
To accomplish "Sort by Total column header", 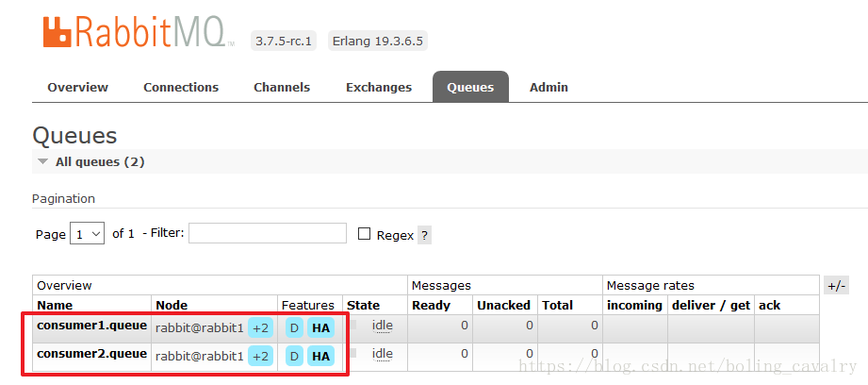I will coord(557,305).
